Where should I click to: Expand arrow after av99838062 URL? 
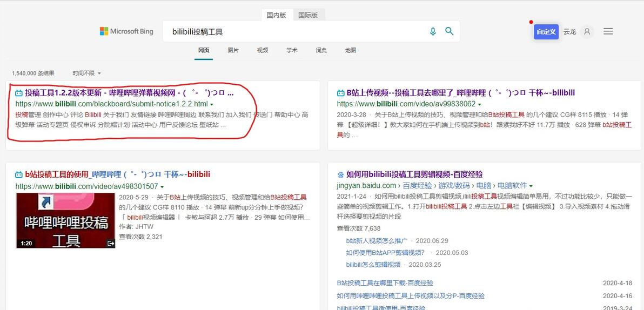tap(480, 104)
